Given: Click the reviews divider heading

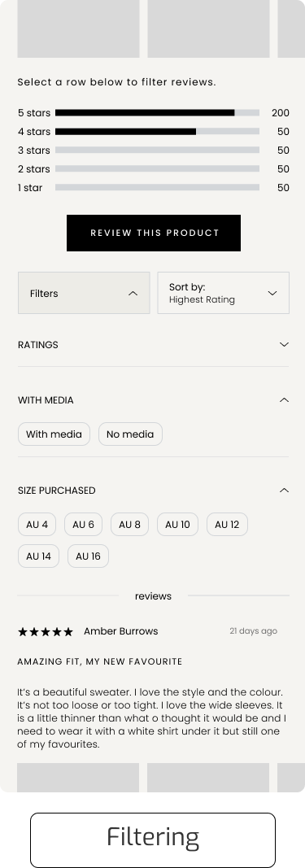Looking at the screenshot, I should coord(154,596).
